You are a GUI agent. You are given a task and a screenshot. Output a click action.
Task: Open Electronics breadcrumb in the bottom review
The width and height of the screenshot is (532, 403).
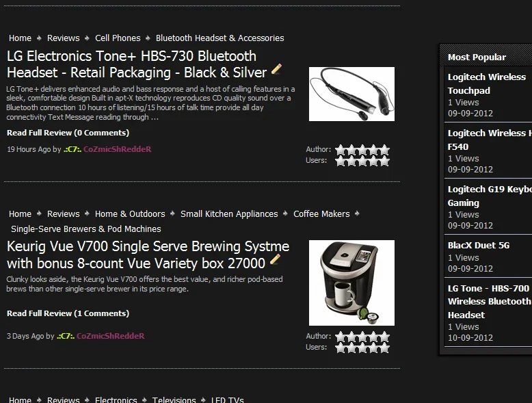pos(116,400)
